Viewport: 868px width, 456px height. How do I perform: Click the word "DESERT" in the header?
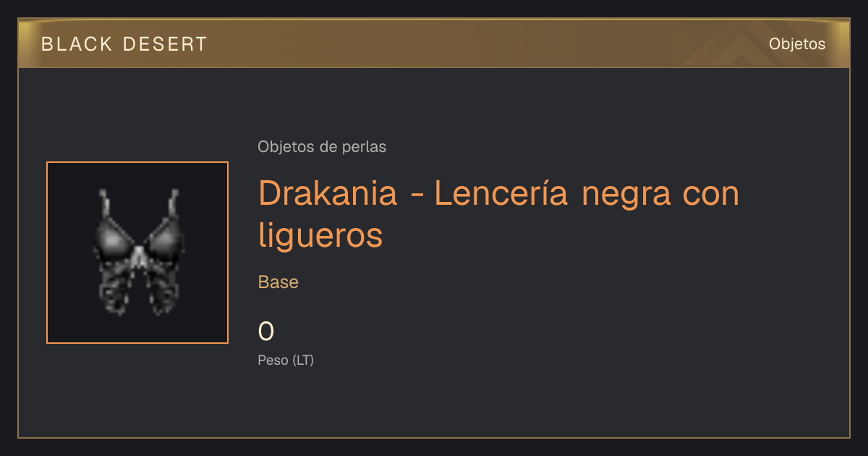tap(166, 44)
